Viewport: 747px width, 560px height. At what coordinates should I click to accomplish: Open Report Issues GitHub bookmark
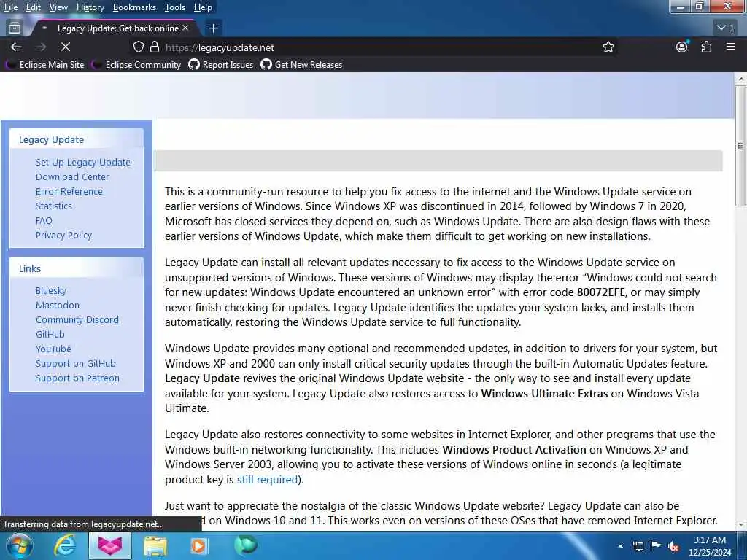[x=221, y=65]
